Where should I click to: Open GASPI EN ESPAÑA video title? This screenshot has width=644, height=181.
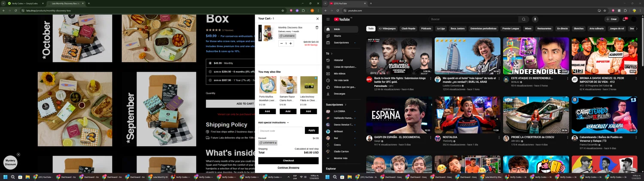coord(397,137)
